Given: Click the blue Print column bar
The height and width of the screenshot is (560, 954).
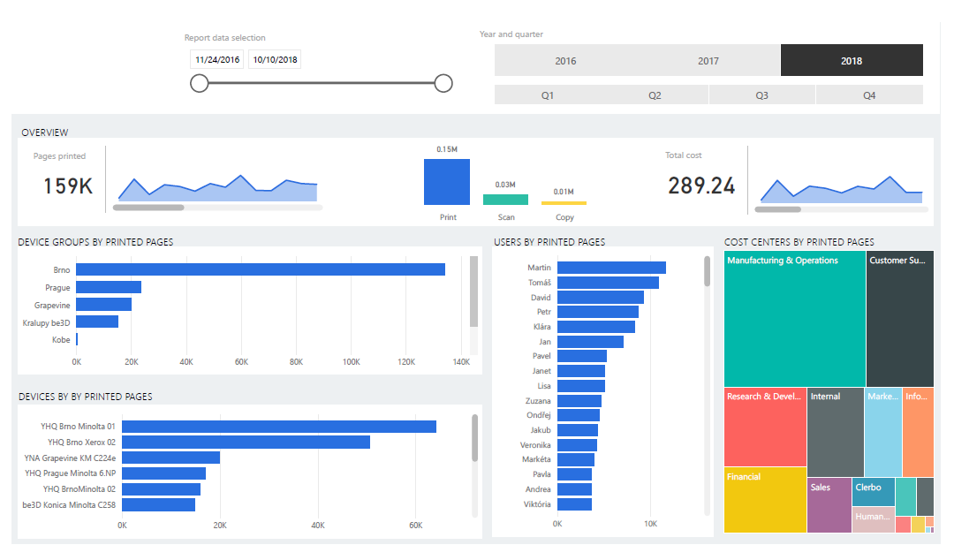Looking at the screenshot, I should (447, 182).
